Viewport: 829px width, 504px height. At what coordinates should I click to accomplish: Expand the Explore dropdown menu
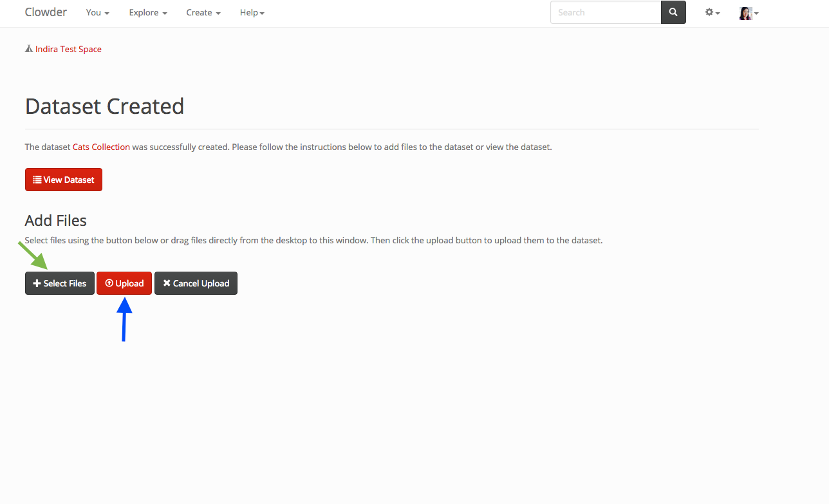point(147,12)
